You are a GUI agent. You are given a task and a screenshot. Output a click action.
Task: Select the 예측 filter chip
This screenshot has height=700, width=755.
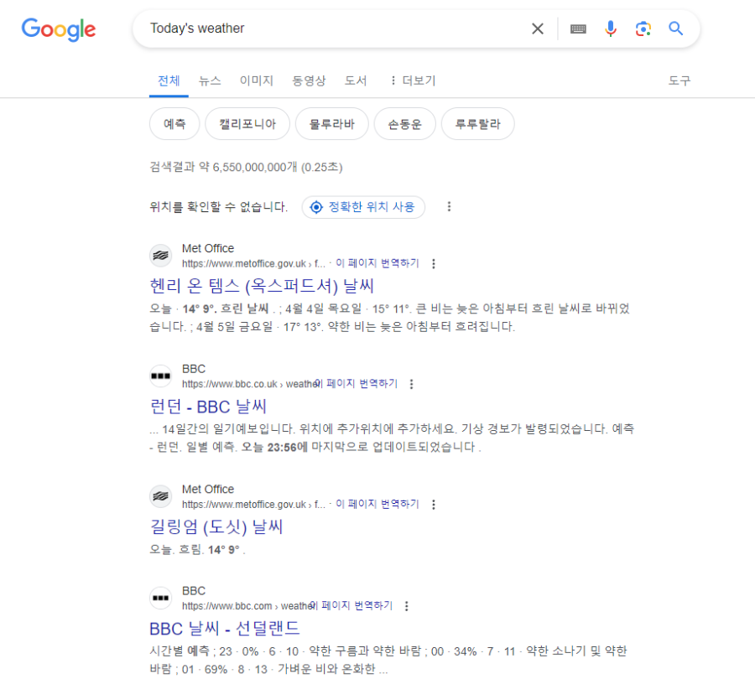coord(174,123)
